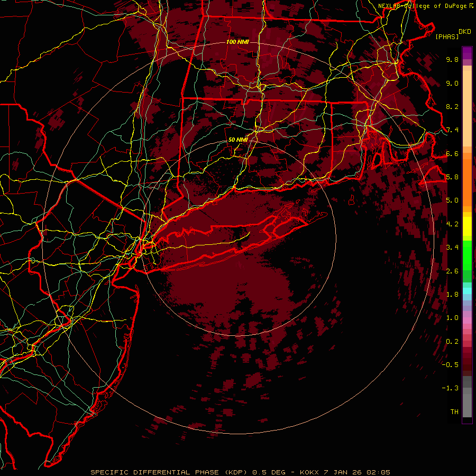Click the 6.6 value on the color scale
Image resolution: width=476 pixels, height=476 pixels.
452,153
